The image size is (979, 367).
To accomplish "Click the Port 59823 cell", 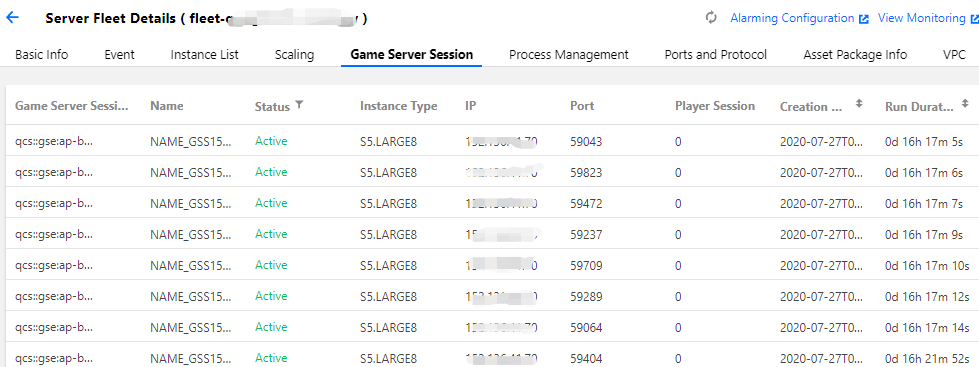I will 586,173.
